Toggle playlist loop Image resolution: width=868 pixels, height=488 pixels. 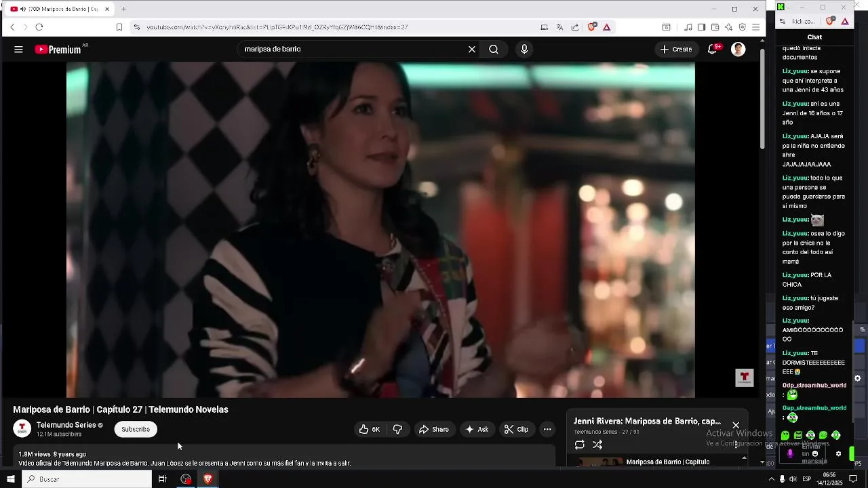[580, 445]
